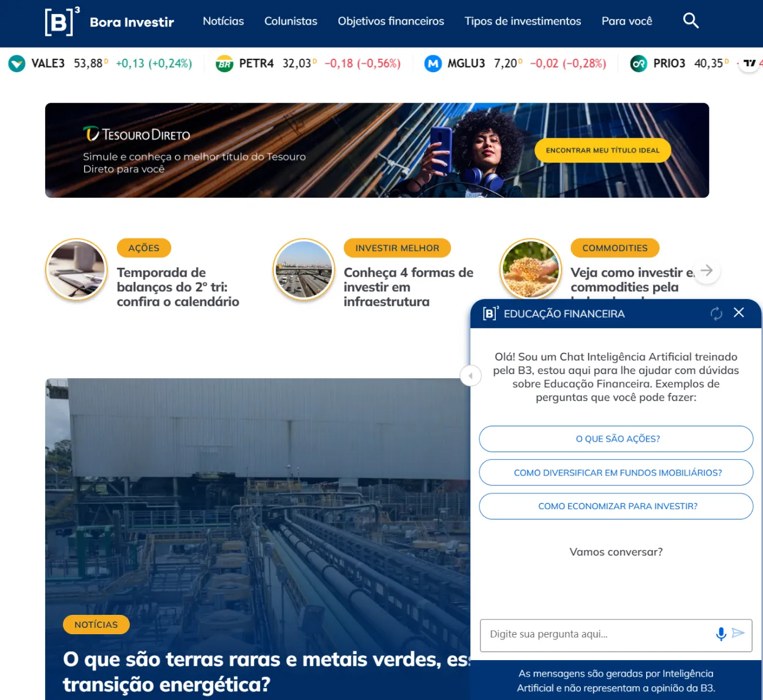
Task: Collapse the chat panel with the side arrow
Action: 470,376
